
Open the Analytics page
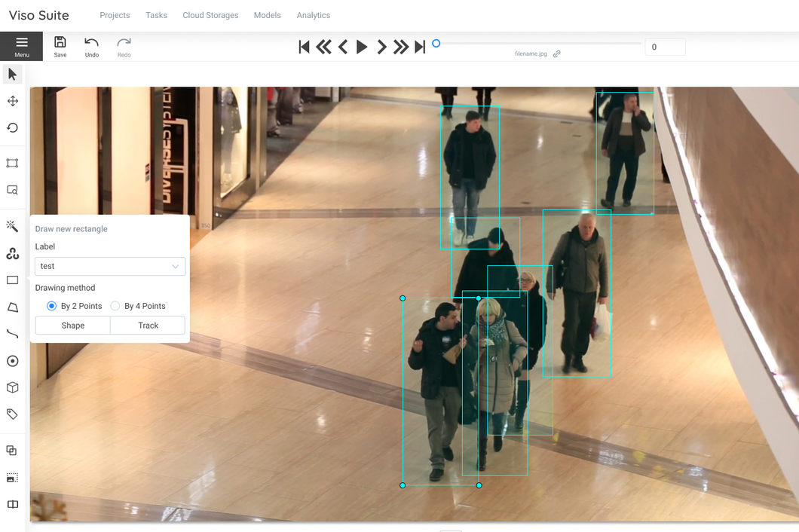coord(314,15)
